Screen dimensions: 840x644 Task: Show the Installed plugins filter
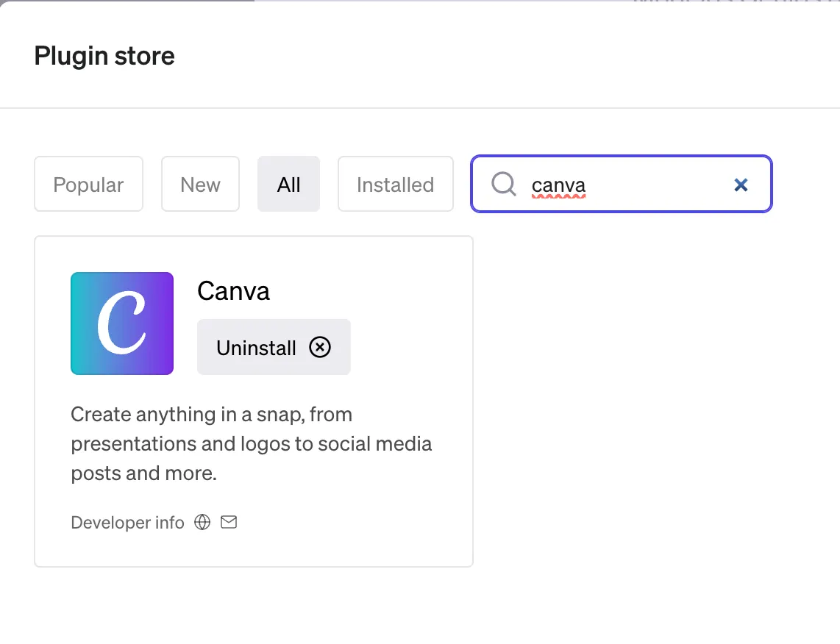[395, 185]
